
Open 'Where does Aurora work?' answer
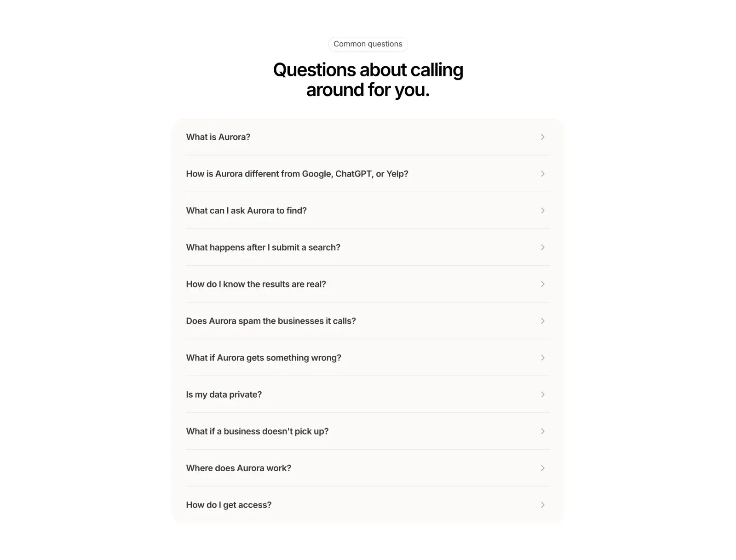pyautogui.click(x=368, y=468)
